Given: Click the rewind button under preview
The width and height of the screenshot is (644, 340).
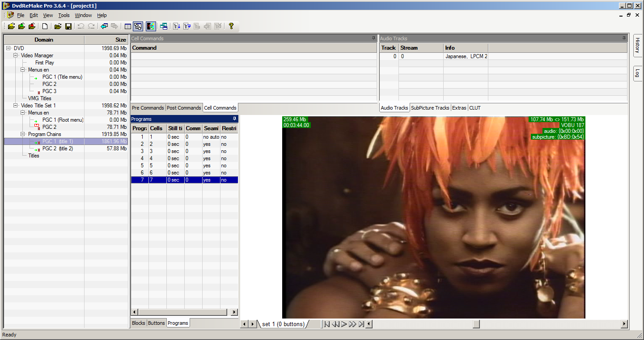Looking at the screenshot, I should click(335, 324).
